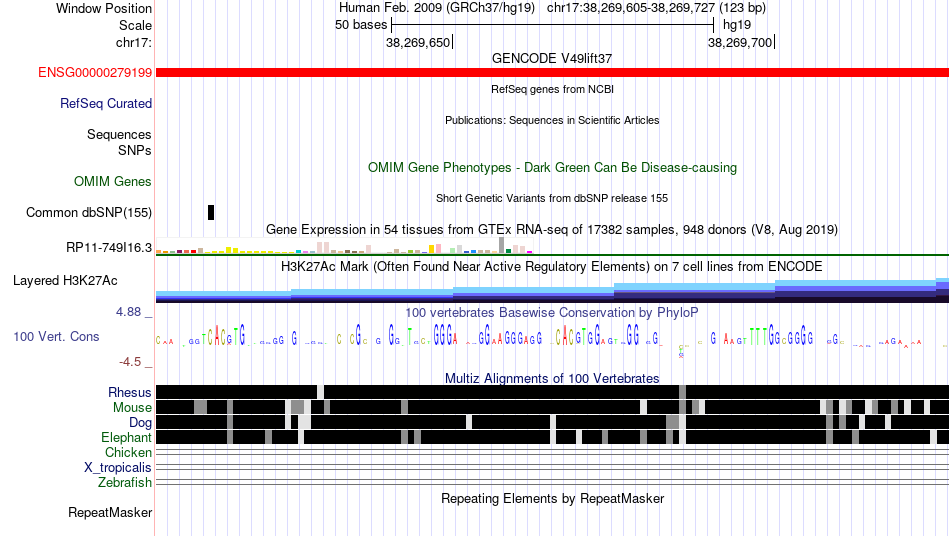The width and height of the screenshot is (950, 536).
Task: Click 100 vertebrates Basewise Conservation by PhyloP title
Action: [x=552, y=313]
